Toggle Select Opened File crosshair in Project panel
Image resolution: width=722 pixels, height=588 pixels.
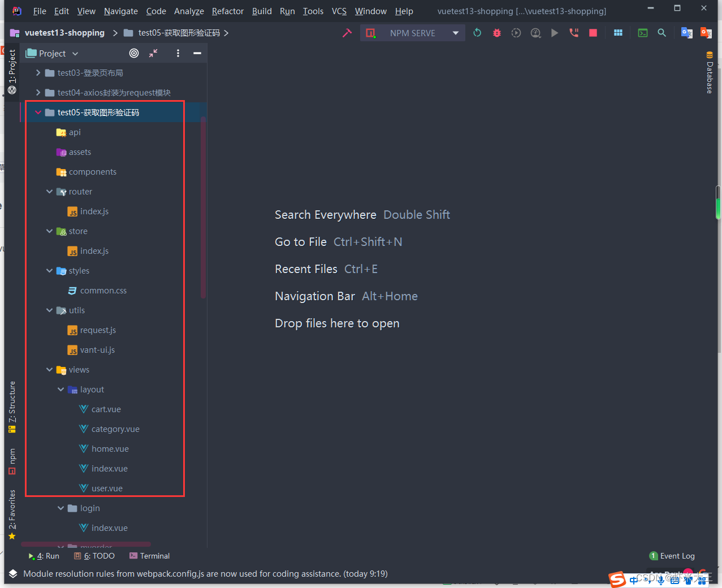click(133, 53)
